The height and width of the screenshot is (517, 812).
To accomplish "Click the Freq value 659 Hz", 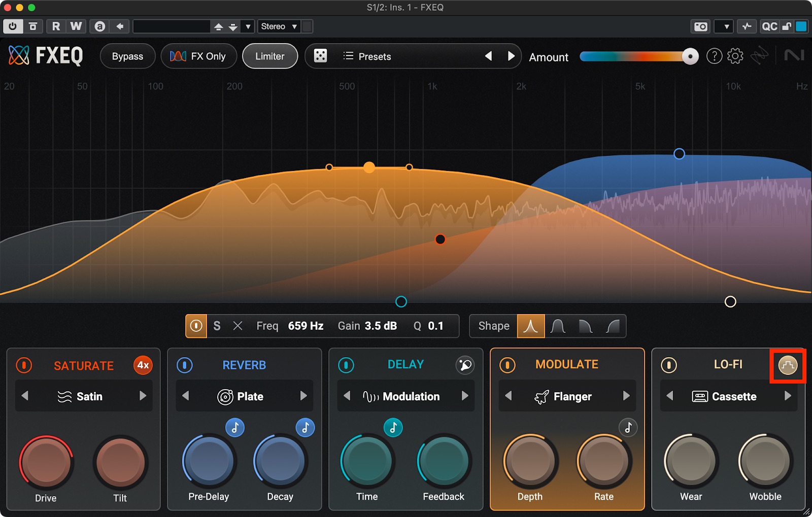I will pyautogui.click(x=306, y=326).
